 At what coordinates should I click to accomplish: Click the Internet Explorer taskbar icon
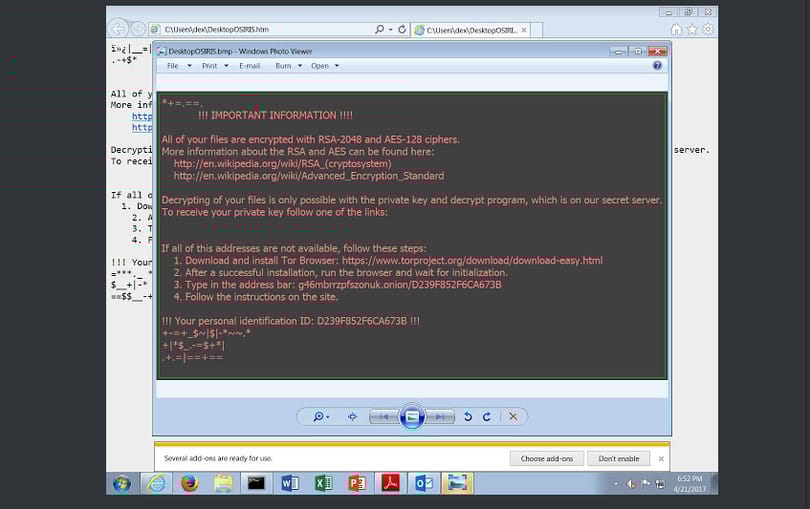(x=156, y=484)
